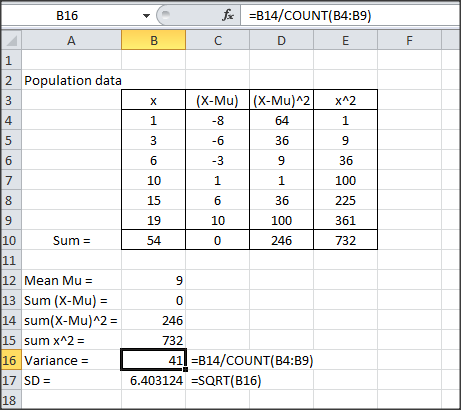Click cell B15 containing 732

pos(153,340)
